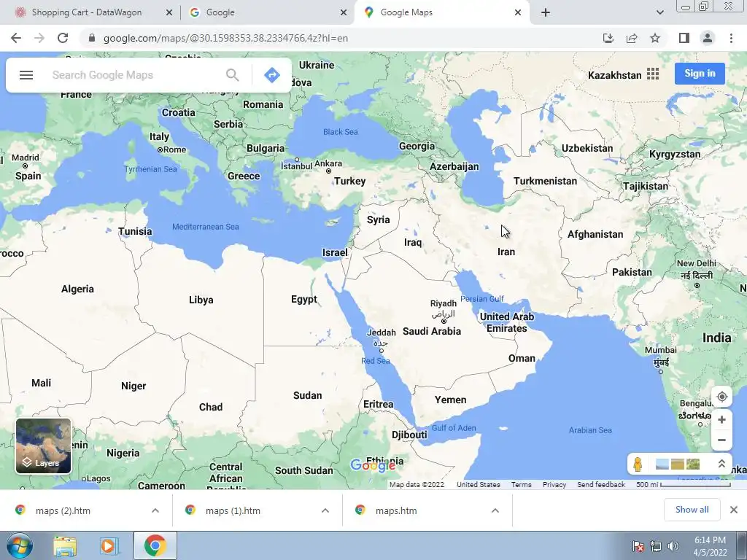The width and height of the screenshot is (747, 560).
Task: Open the Google Maps hamburger menu
Action: click(x=26, y=75)
